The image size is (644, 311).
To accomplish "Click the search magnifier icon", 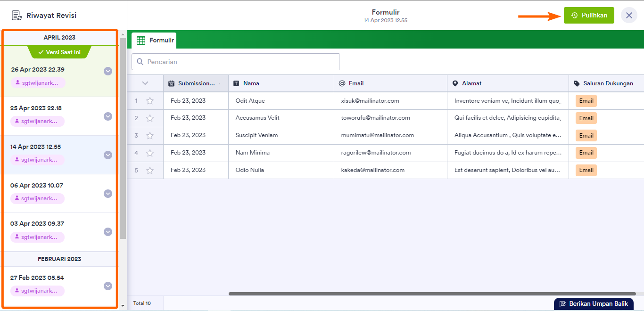I will click(140, 62).
